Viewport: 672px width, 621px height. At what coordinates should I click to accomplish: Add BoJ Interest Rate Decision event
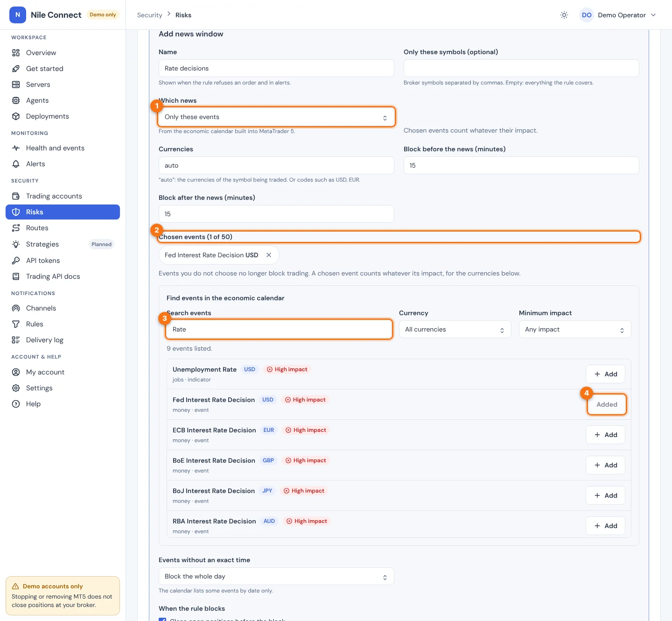click(x=605, y=495)
